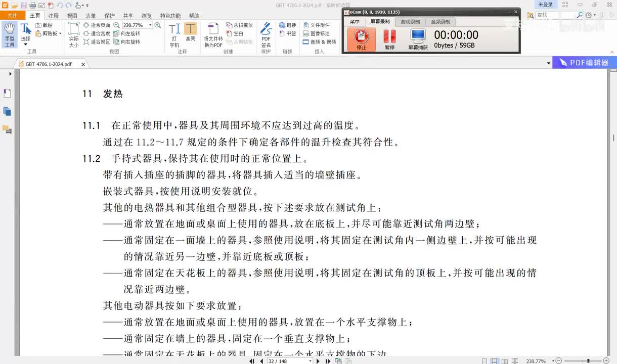Create PDF from Scanner (从扫描仪)
The height and width of the screenshot is (364, 617).
[x=239, y=25]
